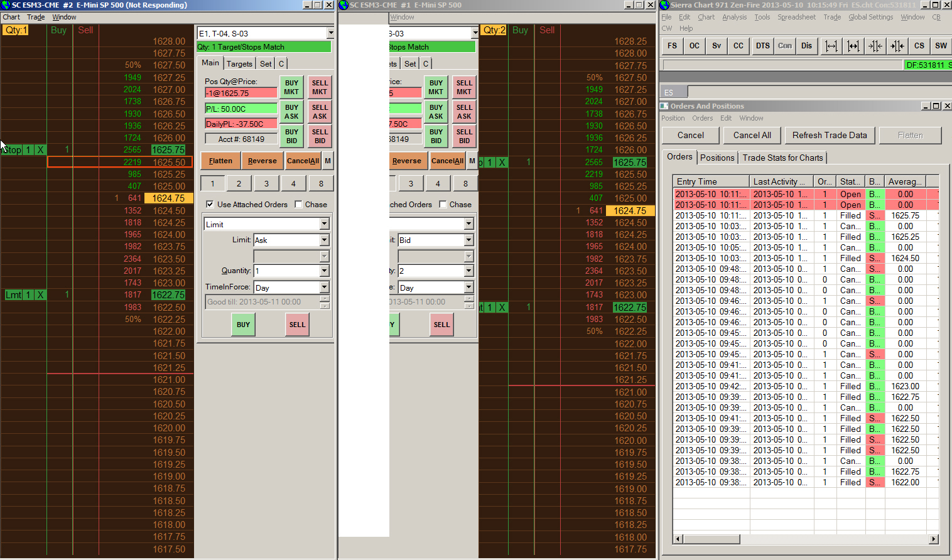The width and height of the screenshot is (952, 560).
Task: Open the Spreadsheet menu
Action: pyautogui.click(x=797, y=18)
